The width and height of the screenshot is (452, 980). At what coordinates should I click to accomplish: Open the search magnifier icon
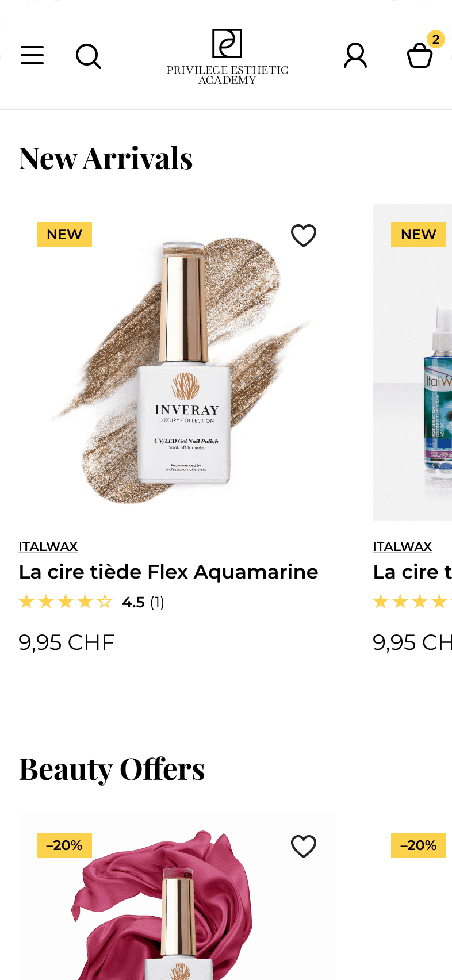pyautogui.click(x=89, y=56)
